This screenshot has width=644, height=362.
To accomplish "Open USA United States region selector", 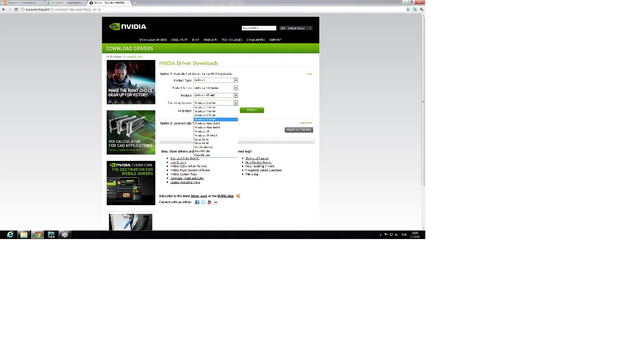I will (296, 28).
